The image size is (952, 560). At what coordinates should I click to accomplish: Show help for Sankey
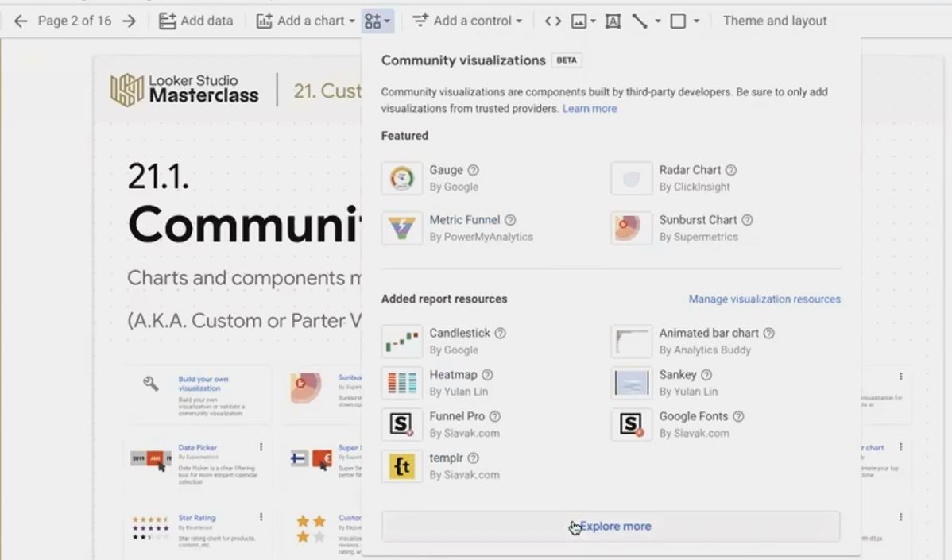[x=706, y=375]
